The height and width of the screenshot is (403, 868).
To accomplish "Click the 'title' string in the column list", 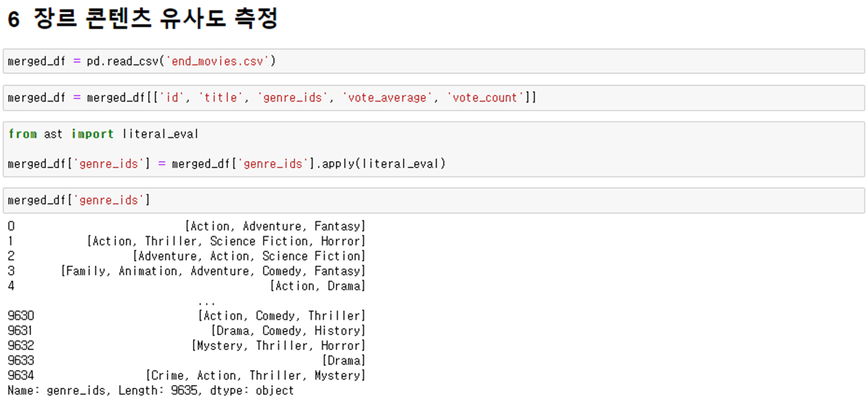I will click(x=220, y=98).
